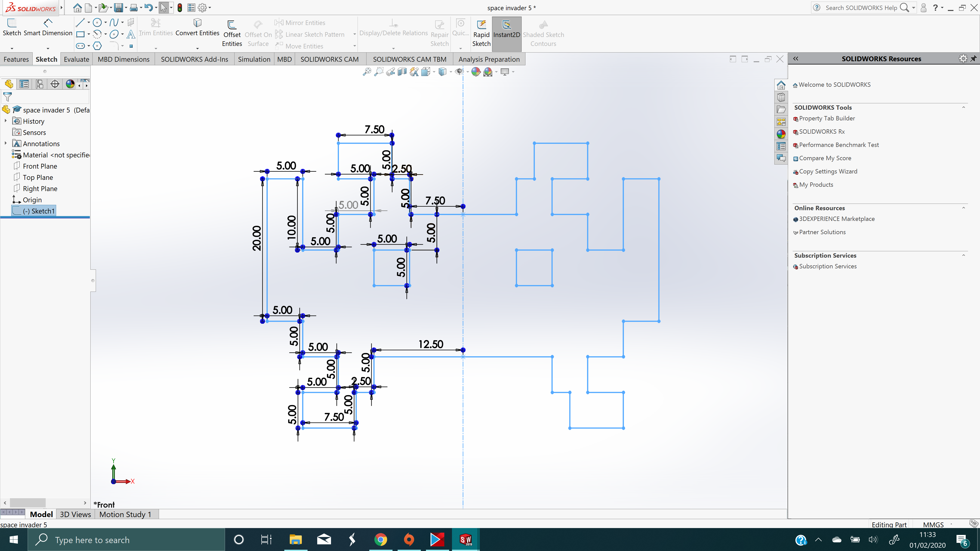Select the sketch Text tool
The image size is (980, 551).
pos(130,34)
